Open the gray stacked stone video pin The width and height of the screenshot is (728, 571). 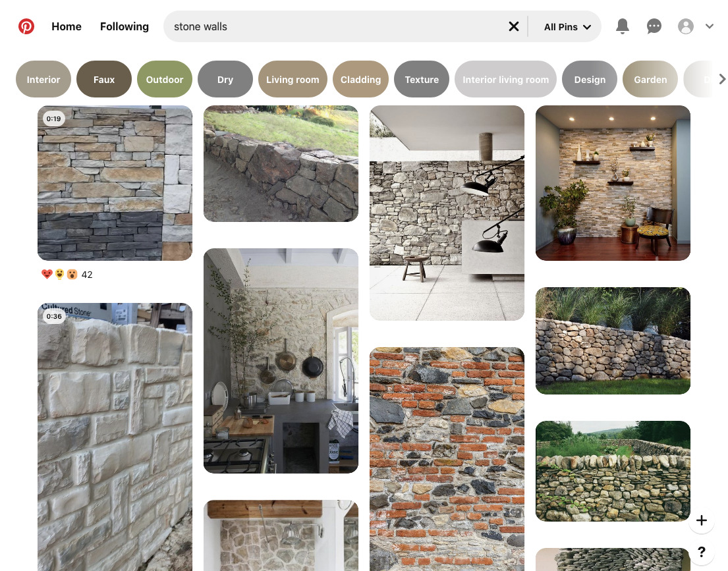pos(115,183)
